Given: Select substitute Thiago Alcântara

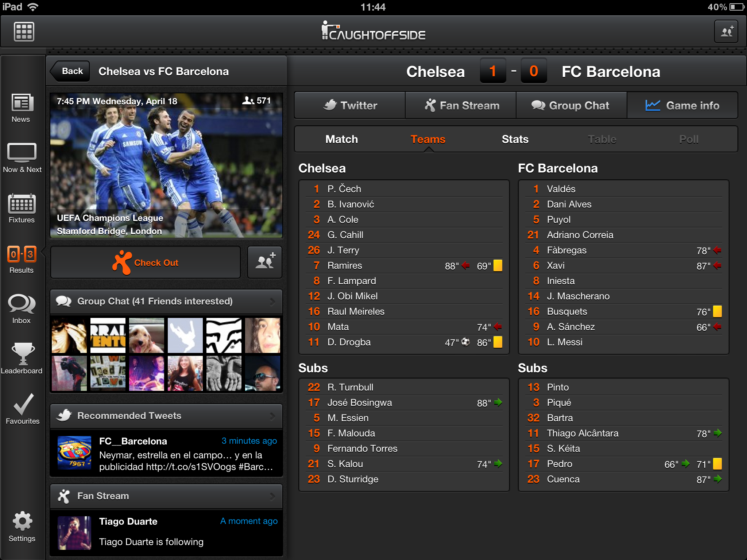Looking at the screenshot, I should pos(624,433).
